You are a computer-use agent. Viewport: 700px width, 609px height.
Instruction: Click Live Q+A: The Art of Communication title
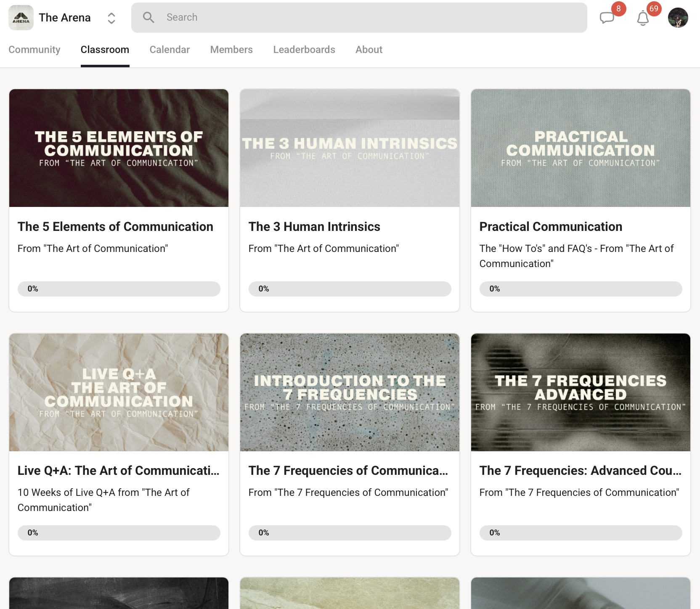tap(119, 471)
